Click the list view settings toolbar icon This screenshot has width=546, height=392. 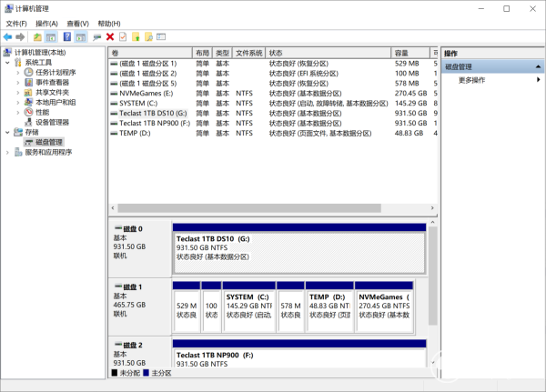point(161,37)
